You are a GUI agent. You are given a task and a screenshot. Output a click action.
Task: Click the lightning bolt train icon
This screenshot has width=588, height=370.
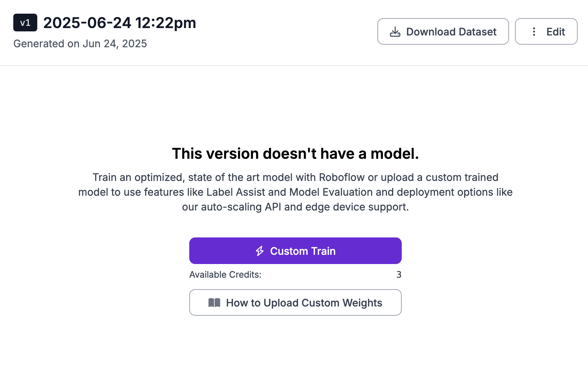(x=260, y=251)
